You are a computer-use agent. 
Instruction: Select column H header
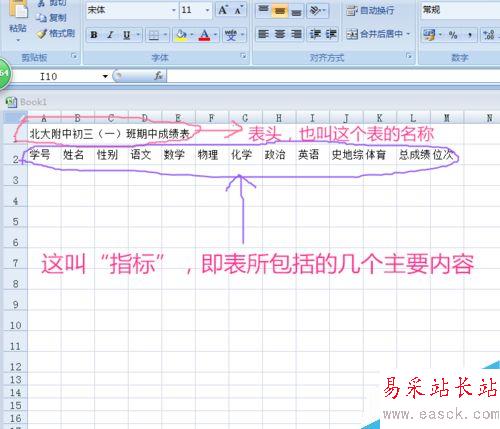[279, 118]
